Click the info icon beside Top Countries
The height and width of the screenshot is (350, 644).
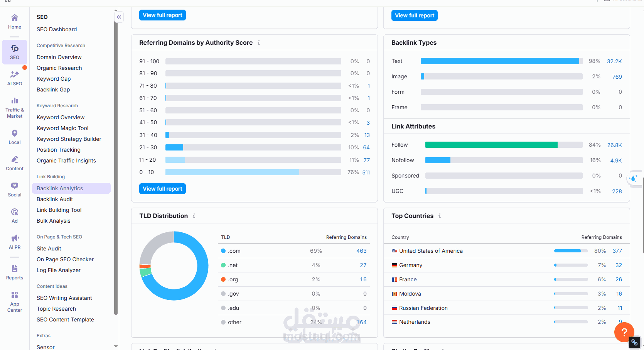click(440, 216)
